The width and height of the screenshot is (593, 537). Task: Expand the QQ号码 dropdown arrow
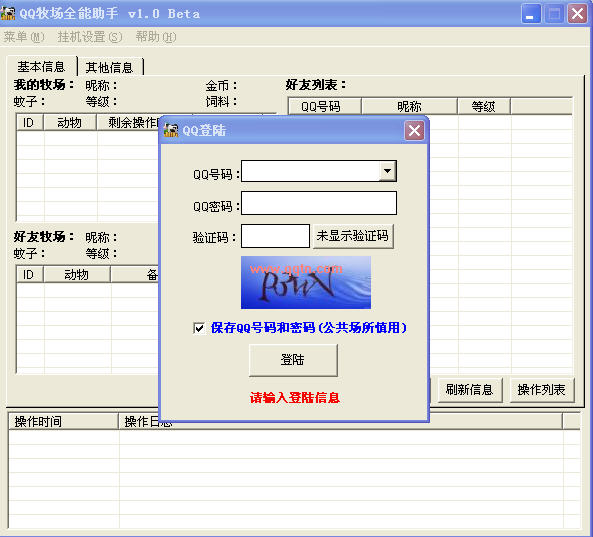coord(387,171)
